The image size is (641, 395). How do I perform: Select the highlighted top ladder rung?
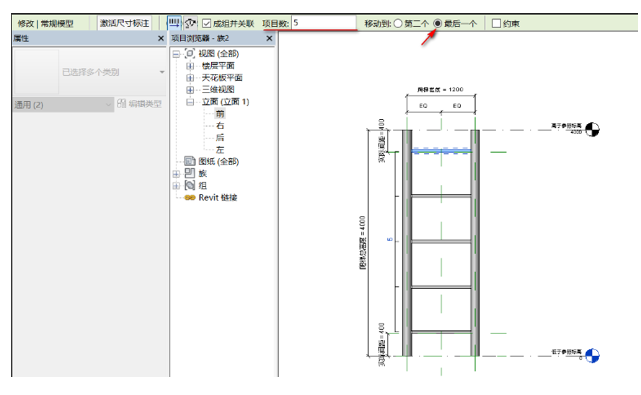tap(441, 151)
